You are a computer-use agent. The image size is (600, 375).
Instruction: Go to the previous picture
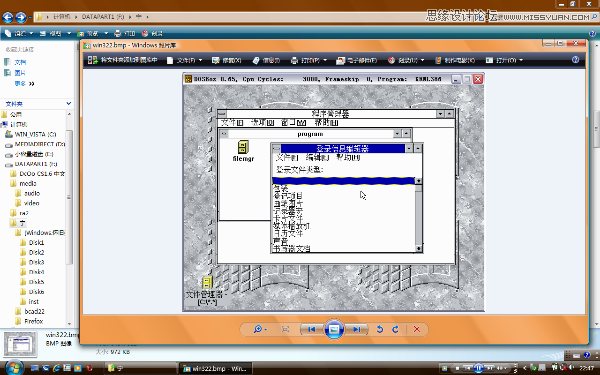click(x=311, y=329)
